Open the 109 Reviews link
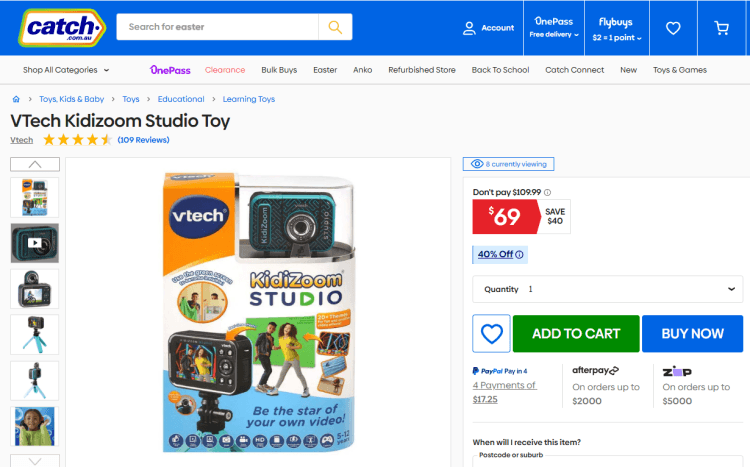The height and width of the screenshot is (467, 750). point(143,140)
